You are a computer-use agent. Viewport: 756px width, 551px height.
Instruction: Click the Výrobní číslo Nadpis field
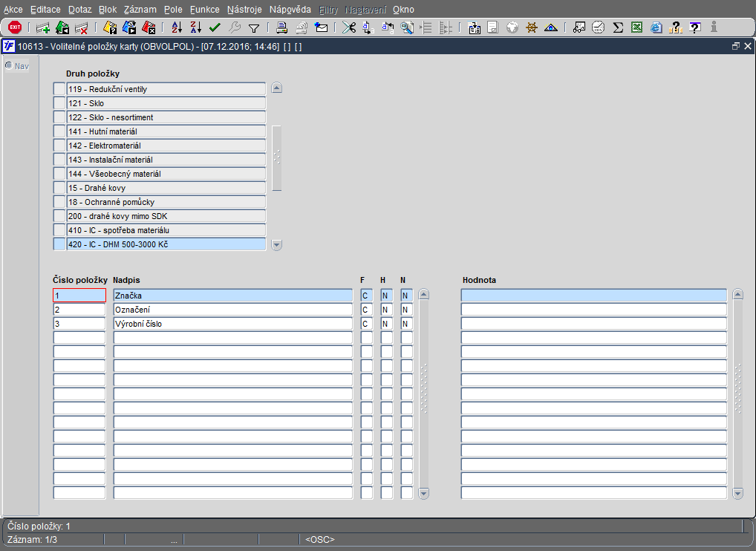(232, 324)
